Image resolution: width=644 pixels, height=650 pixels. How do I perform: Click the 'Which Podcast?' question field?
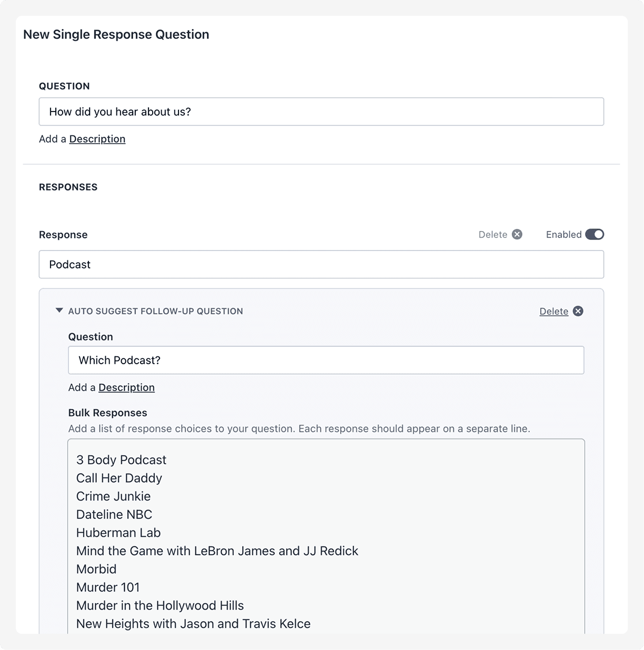coord(326,360)
